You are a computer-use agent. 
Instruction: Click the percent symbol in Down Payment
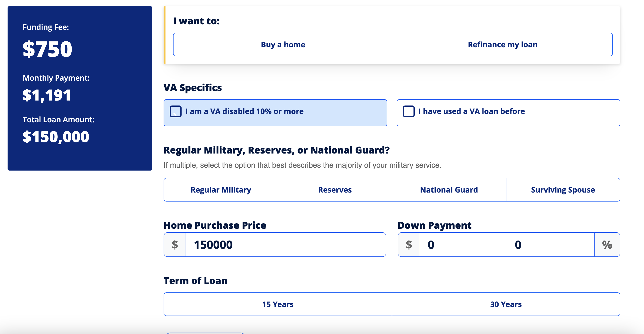click(x=607, y=244)
